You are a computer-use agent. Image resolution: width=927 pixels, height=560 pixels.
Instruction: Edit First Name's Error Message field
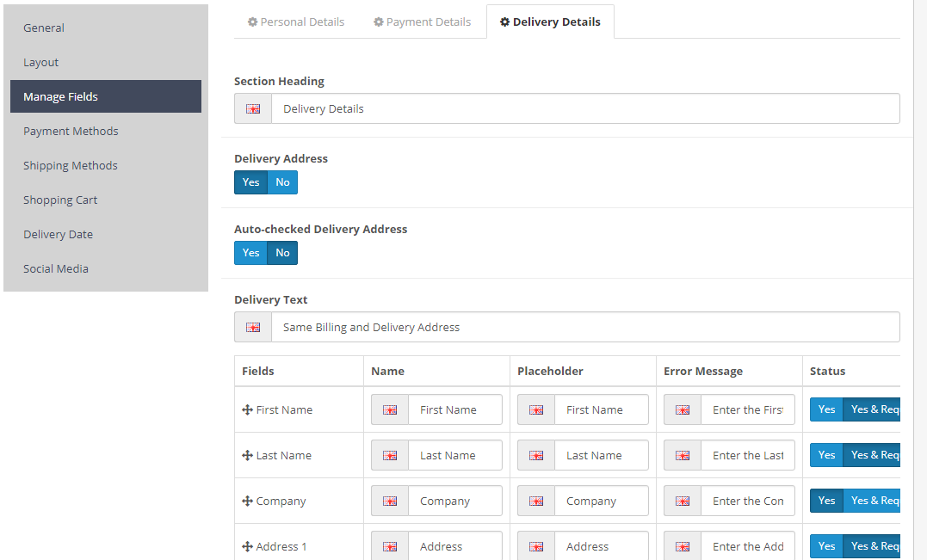[748, 410]
